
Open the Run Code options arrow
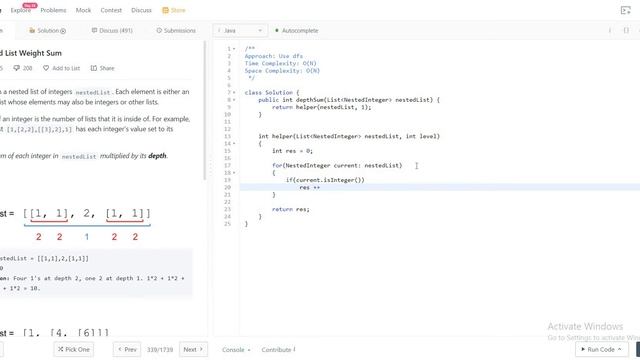620,349
